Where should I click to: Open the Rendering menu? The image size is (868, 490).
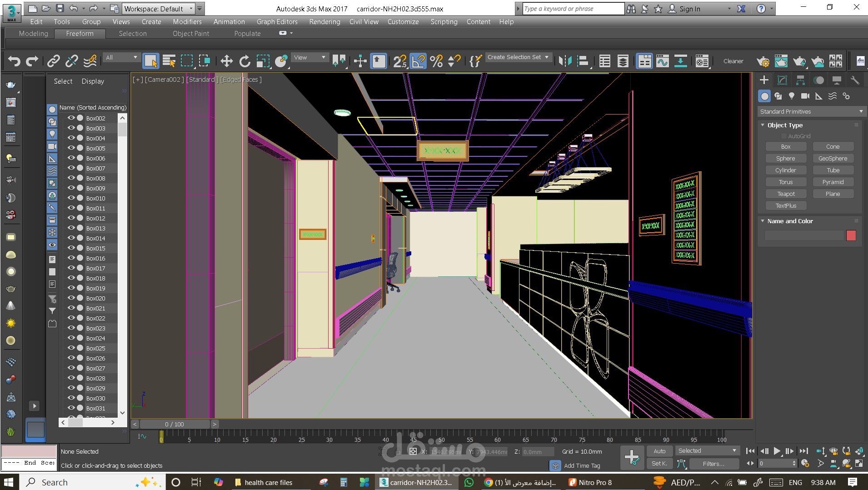324,21
